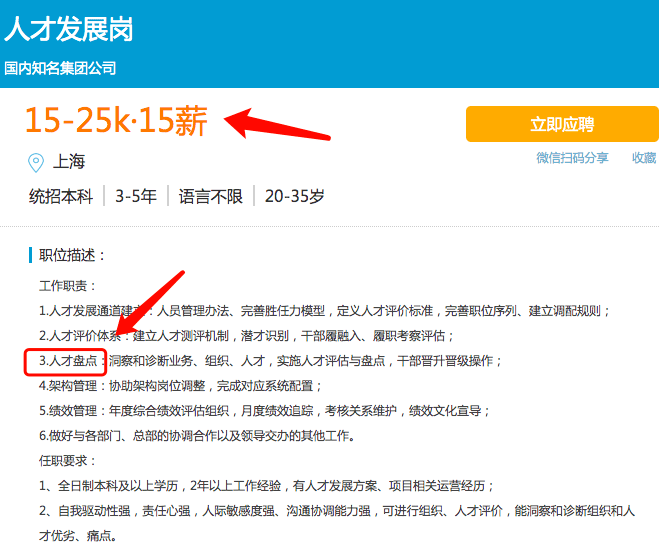This screenshot has height=549, width=659.
Task: Click the 语言不限 language tag
Action: tap(211, 196)
